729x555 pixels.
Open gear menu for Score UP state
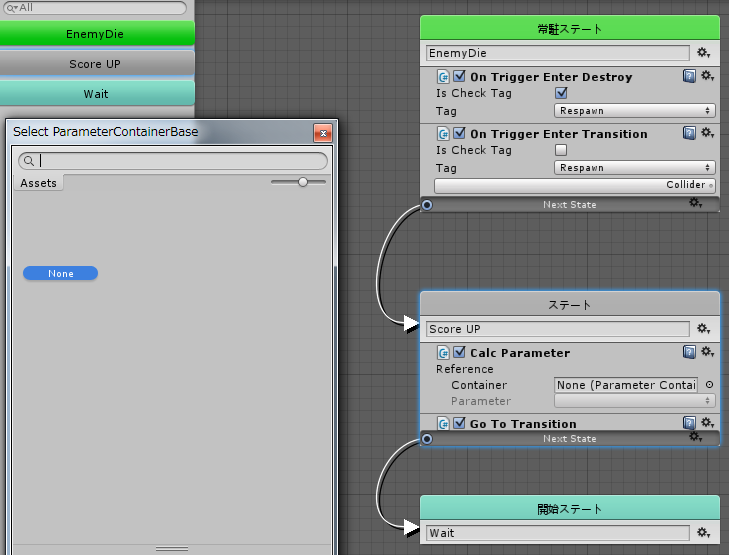pyautogui.click(x=704, y=329)
